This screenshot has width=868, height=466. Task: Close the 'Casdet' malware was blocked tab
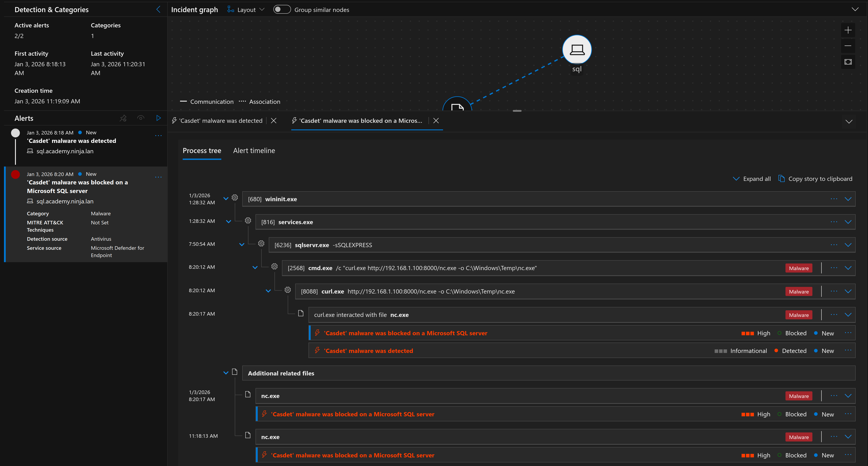tap(436, 121)
